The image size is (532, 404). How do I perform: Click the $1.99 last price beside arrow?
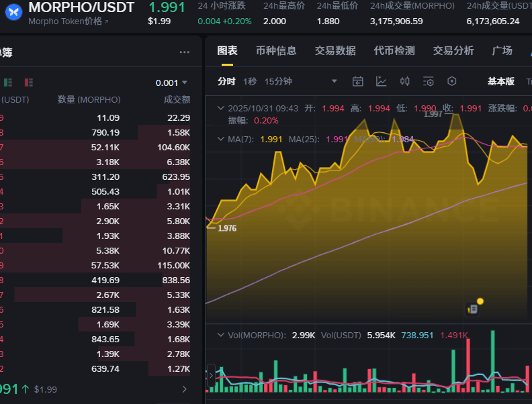coord(46,389)
